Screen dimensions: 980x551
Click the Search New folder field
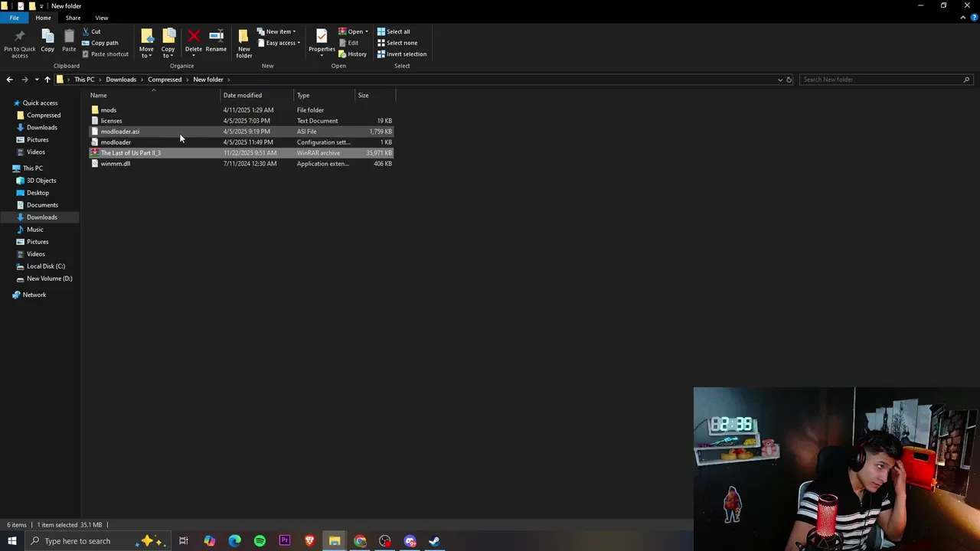(x=885, y=80)
